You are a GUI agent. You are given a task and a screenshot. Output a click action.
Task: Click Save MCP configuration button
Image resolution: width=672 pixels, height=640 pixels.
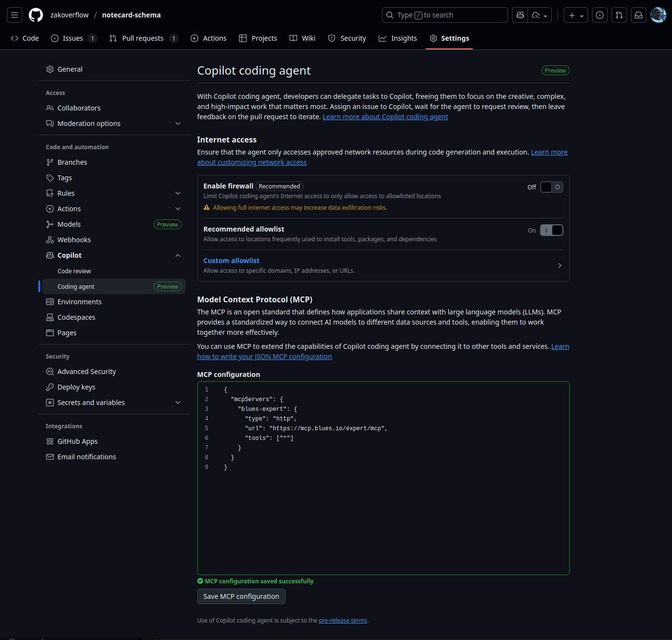click(241, 596)
